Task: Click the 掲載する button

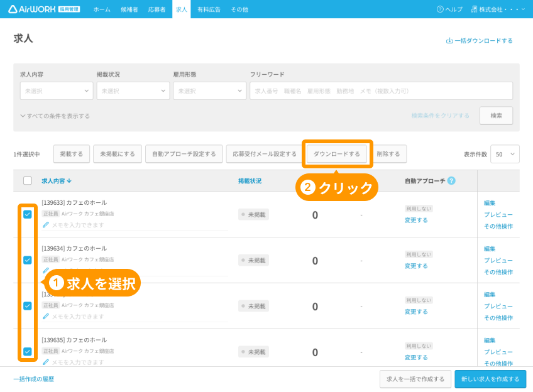Action: click(72, 154)
